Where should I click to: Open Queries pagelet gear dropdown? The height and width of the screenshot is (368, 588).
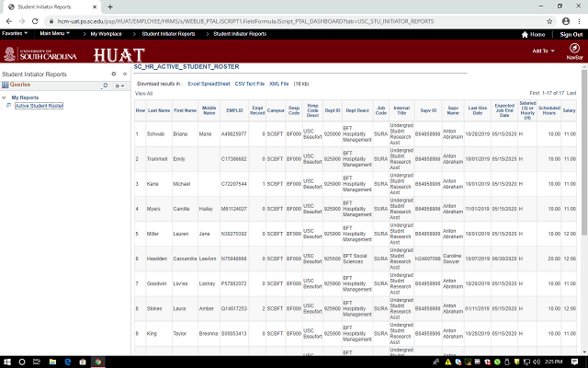(x=119, y=86)
